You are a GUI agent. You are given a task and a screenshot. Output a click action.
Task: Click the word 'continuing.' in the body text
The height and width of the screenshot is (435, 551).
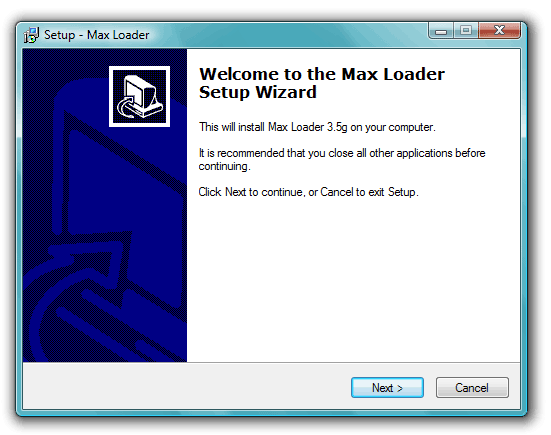point(225,166)
